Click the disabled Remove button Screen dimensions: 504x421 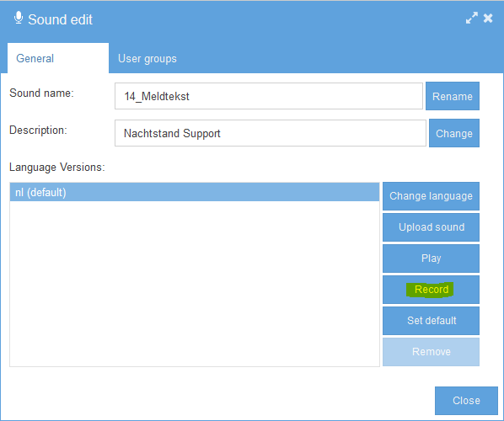tap(431, 352)
